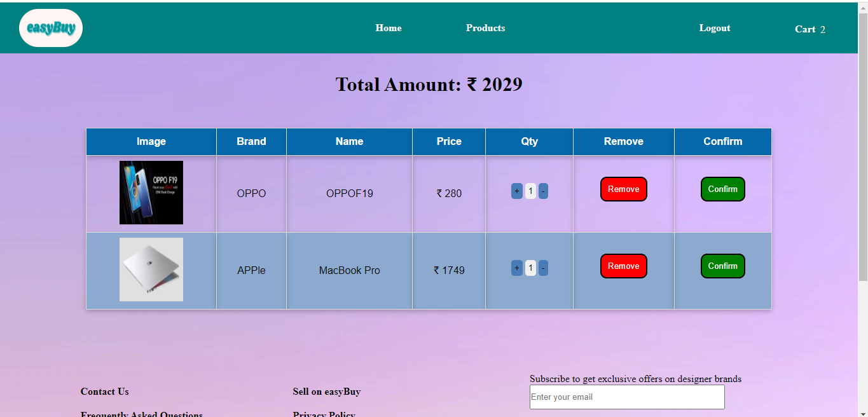Viewport: 868px width, 417px height.
Task: Increase quantity of OPPOF19 with plus
Action: tap(517, 191)
